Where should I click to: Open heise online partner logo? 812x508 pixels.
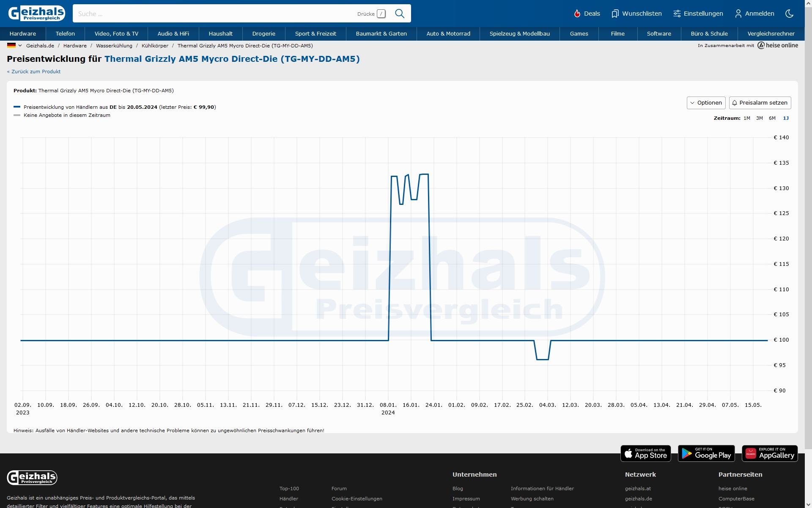tap(778, 45)
